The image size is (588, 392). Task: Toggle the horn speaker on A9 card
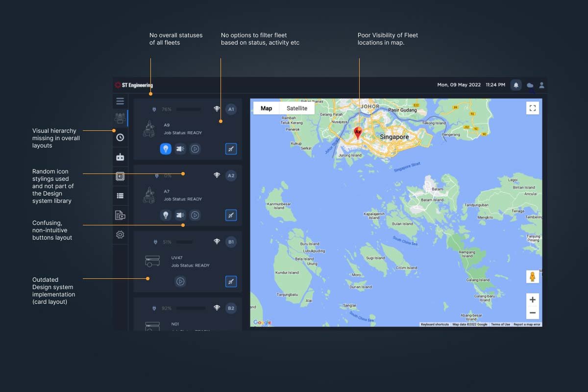click(180, 149)
